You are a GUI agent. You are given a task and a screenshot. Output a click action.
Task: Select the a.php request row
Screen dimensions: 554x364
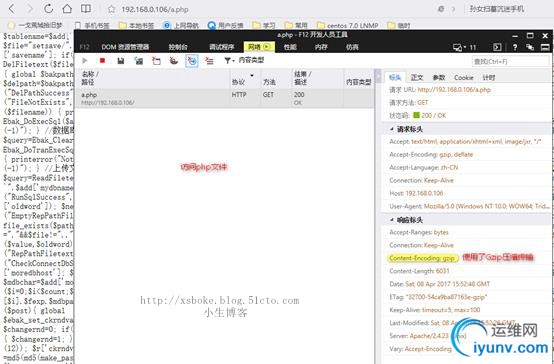[x=225, y=98]
